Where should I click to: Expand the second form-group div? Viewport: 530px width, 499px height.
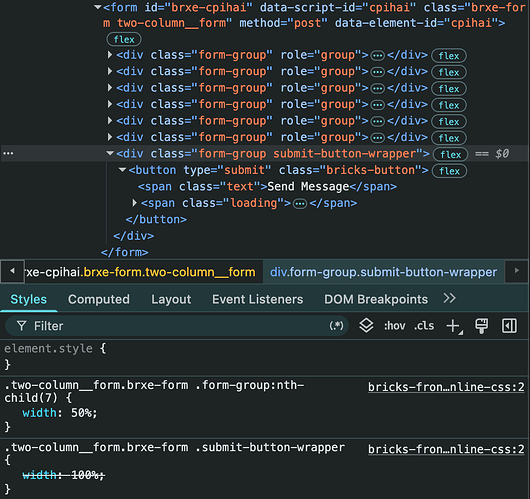click(x=110, y=71)
